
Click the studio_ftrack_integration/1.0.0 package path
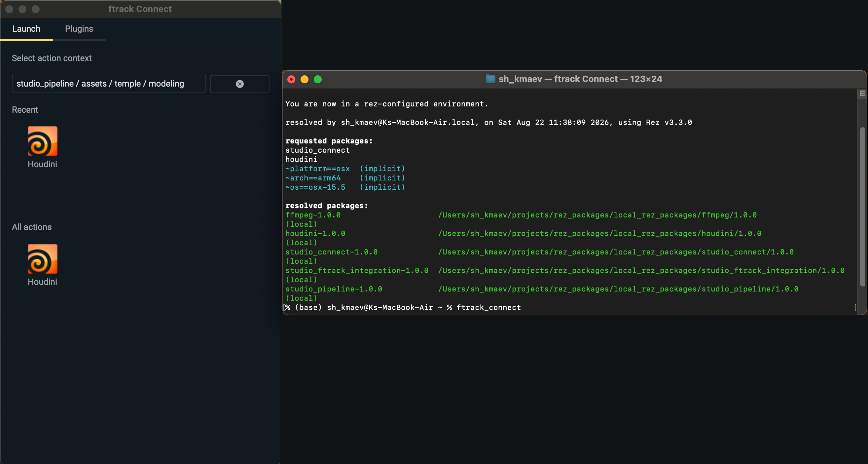641,271
